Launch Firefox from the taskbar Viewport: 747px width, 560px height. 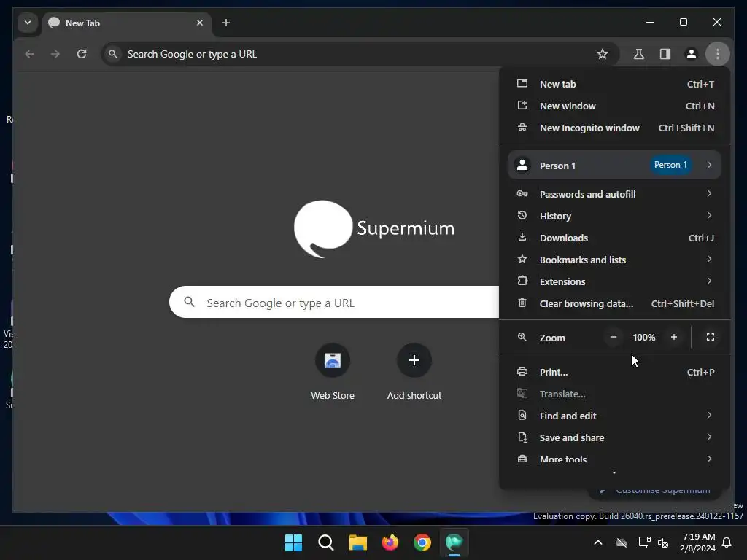click(x=390, y=542)
